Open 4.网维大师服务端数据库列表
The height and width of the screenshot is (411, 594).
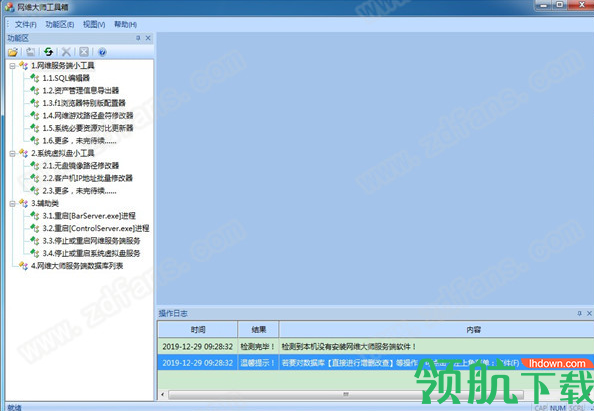coord(77,266)
